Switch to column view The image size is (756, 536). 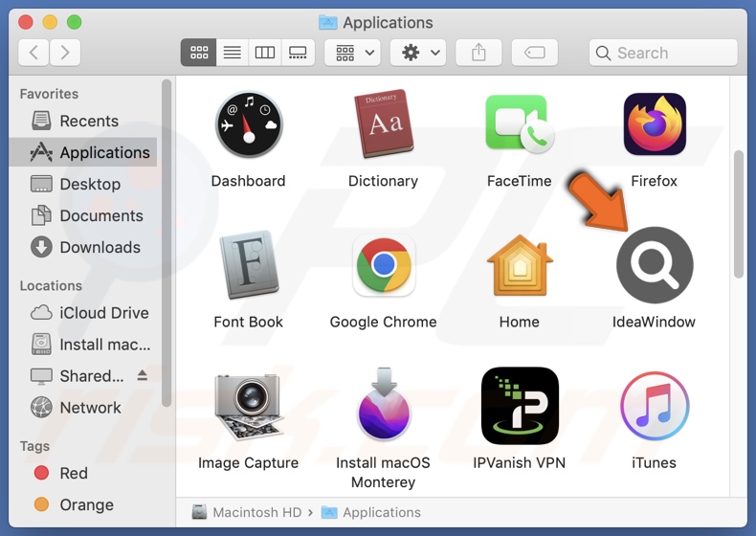point(265,52)
